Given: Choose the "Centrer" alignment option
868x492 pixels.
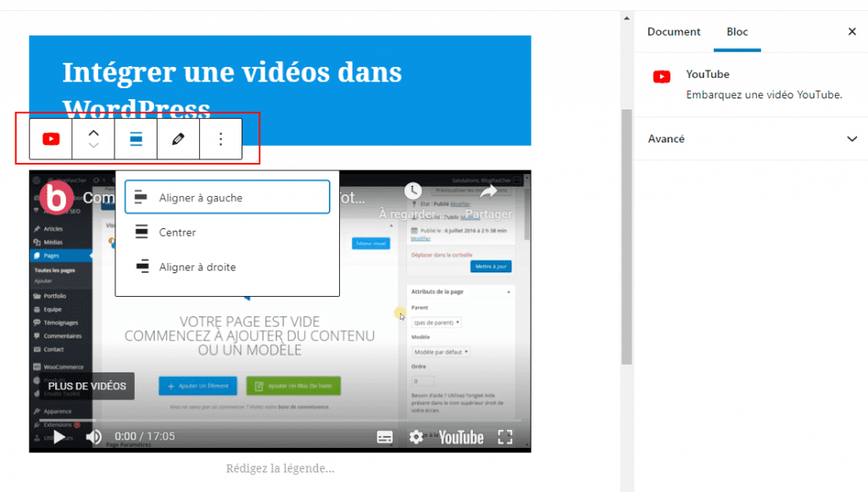Looking at the screenshot, I should pos(181,232).
